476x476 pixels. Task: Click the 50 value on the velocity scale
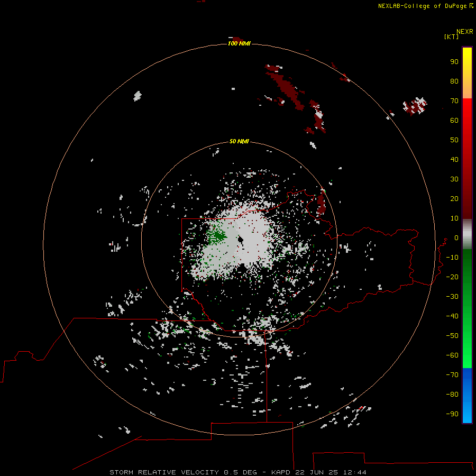[x=454, y=140]
